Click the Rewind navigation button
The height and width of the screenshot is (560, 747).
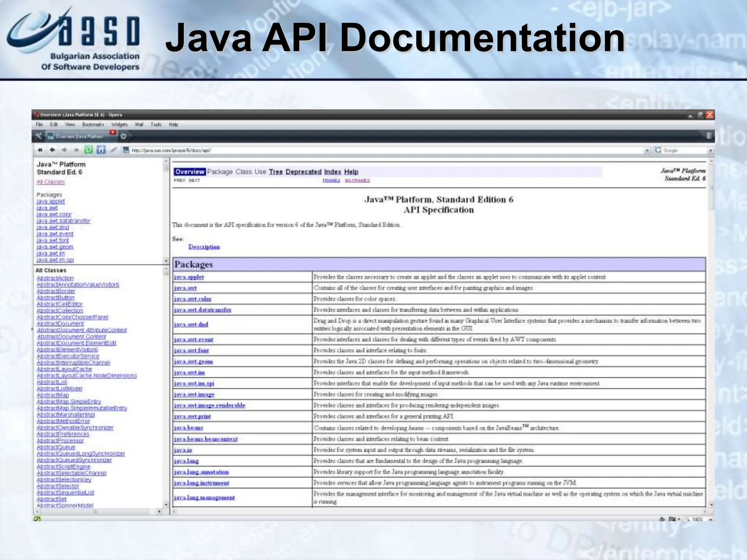pyautogui.click(x=40, y=150)
